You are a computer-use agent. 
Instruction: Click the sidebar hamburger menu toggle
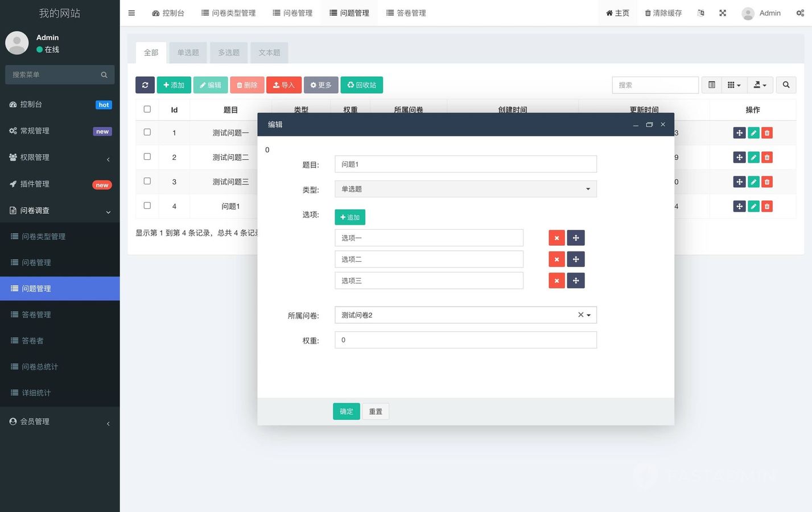tap(131, 13)
